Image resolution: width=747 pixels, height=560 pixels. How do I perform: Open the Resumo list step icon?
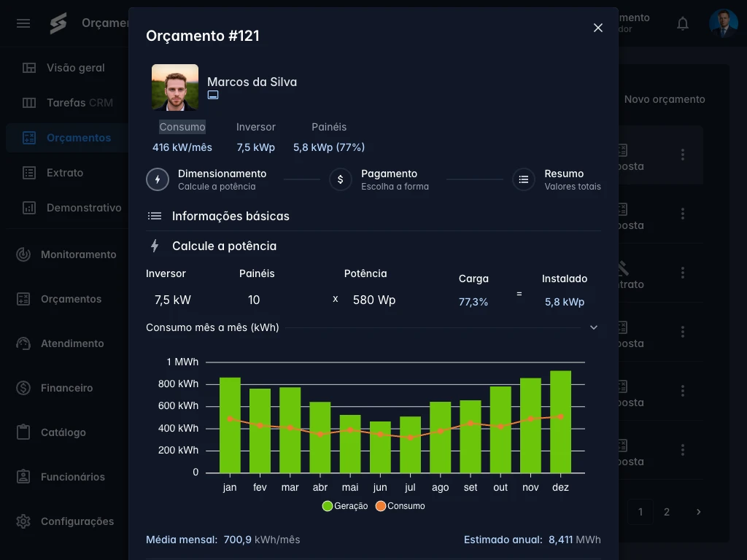pyautogui.click(x=524, y=179)
